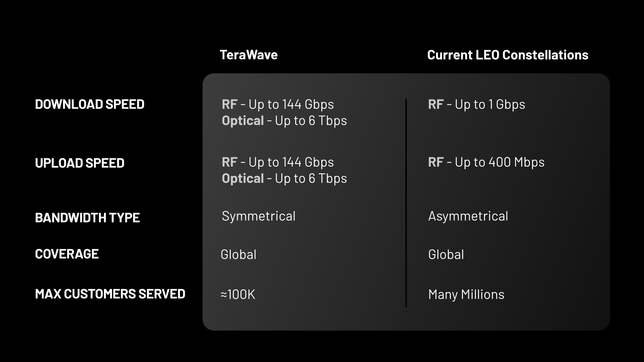Image resolution: width=644 pixels, height=362 pixels.
Task: Click the COVERAGE row label
Action: 67,254
